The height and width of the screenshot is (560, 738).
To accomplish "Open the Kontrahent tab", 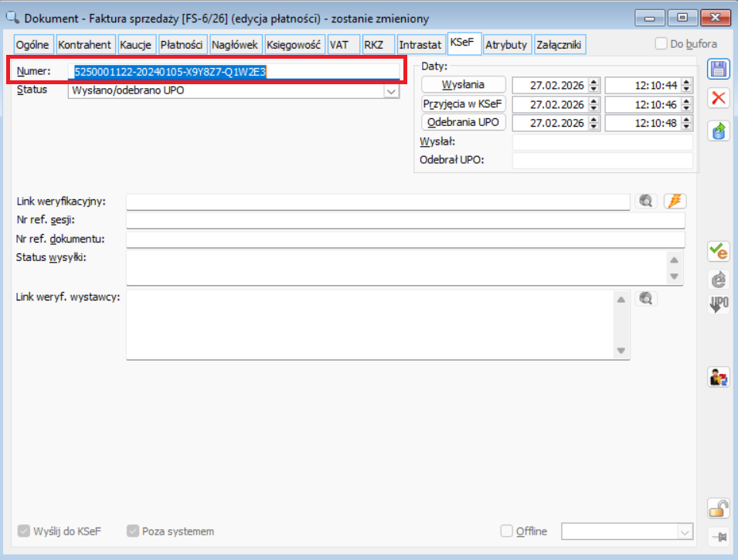I will (85, 45).
